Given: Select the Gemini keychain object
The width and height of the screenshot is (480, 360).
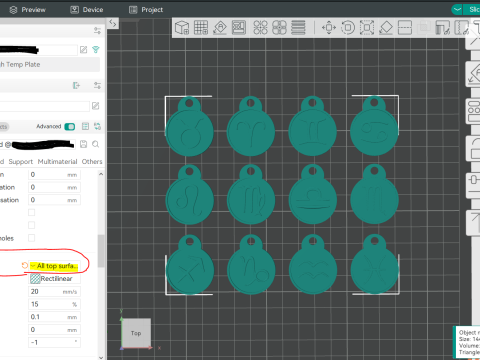Looking at the screenshot, I should point(313,127).
